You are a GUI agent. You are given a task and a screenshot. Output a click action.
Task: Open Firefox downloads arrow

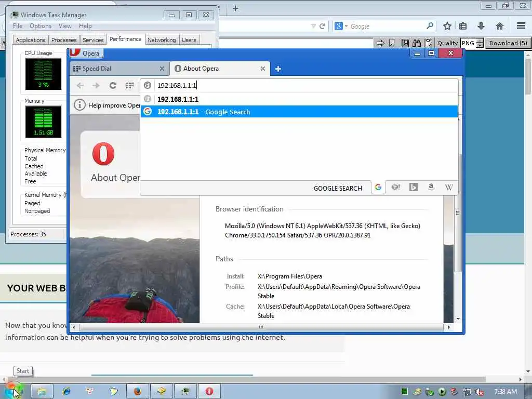tap(481, 26)
